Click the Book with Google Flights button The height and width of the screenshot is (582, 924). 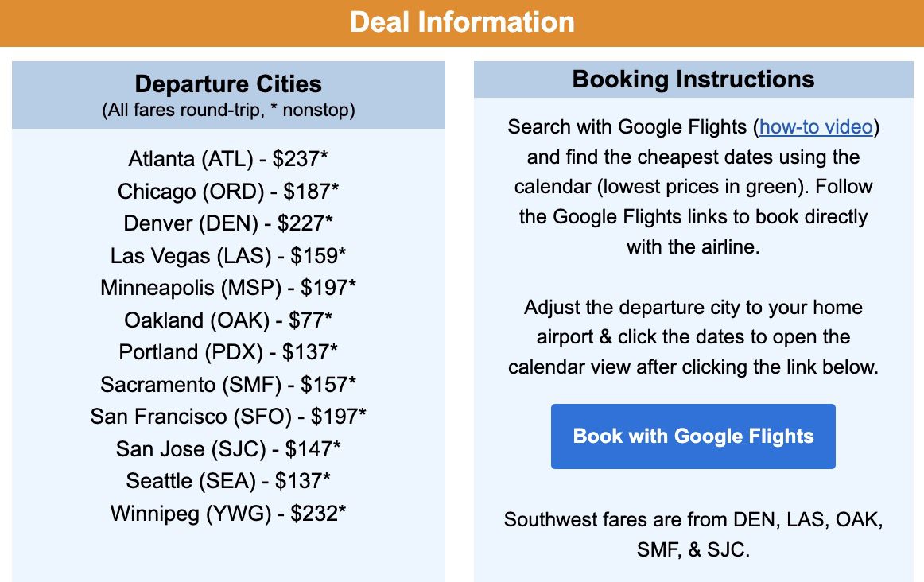693,436
